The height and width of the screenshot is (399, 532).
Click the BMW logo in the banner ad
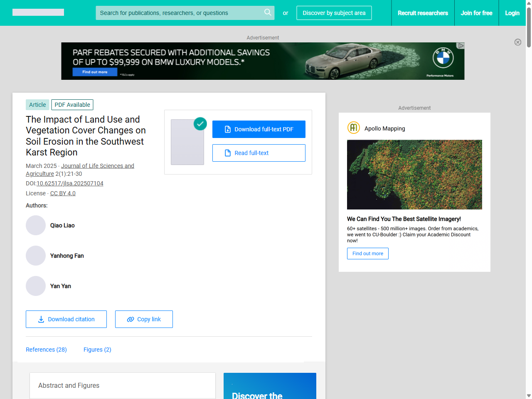(443, 59)
